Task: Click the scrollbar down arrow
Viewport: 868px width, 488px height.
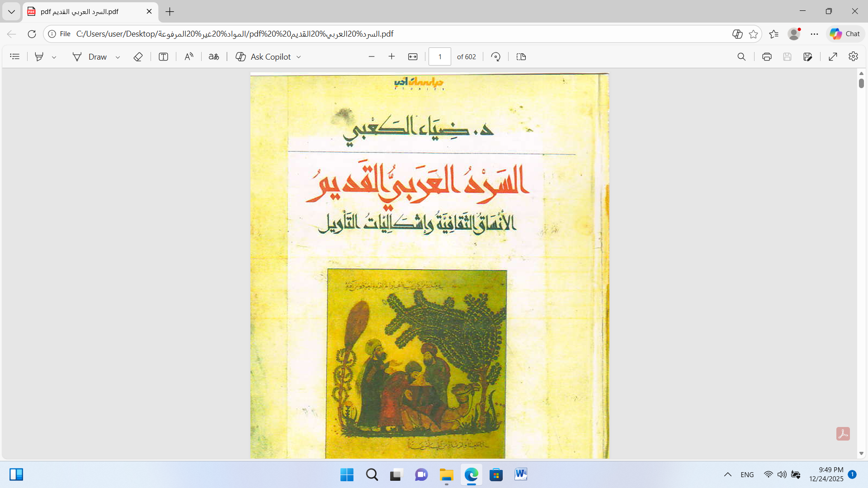Action: tap(861, 453)
